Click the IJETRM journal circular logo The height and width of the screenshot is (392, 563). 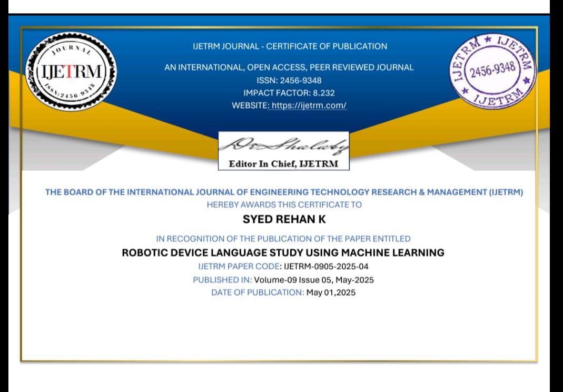[x=71, y=71]
